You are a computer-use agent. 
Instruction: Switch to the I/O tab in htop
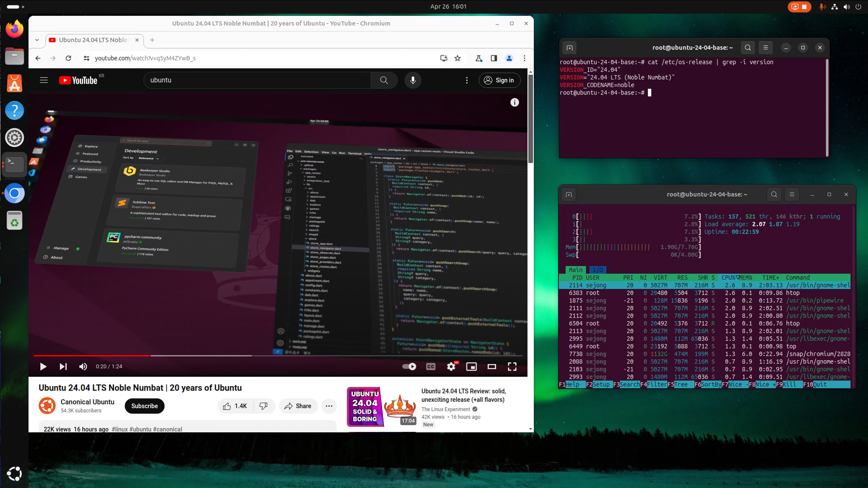click(x=597, y=270)
